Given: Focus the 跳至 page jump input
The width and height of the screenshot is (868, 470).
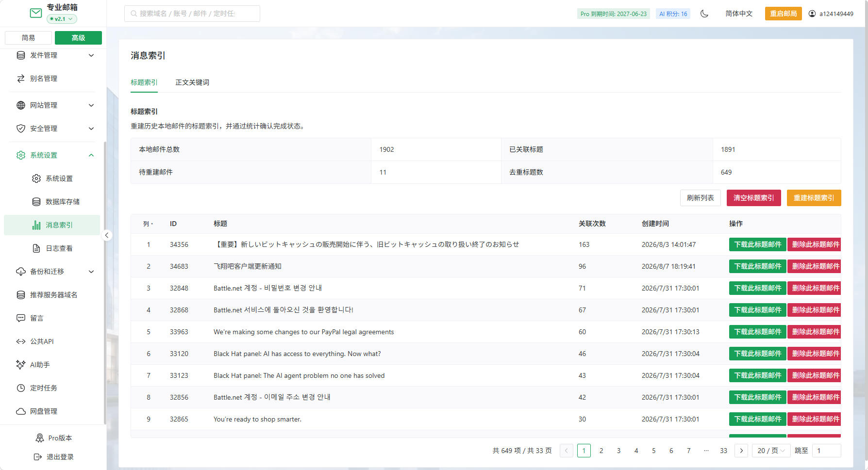Looking at the screenshot, I should click(826, 451).
